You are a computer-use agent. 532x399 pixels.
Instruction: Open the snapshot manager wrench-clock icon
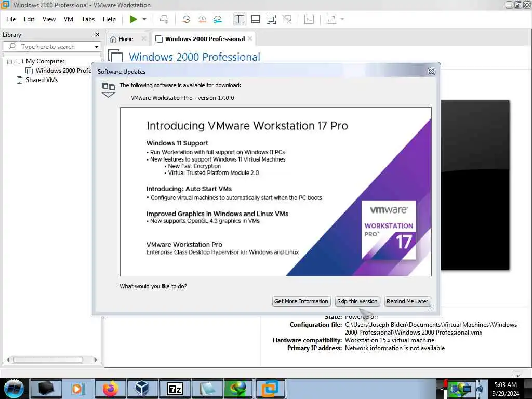pos(218,19)
